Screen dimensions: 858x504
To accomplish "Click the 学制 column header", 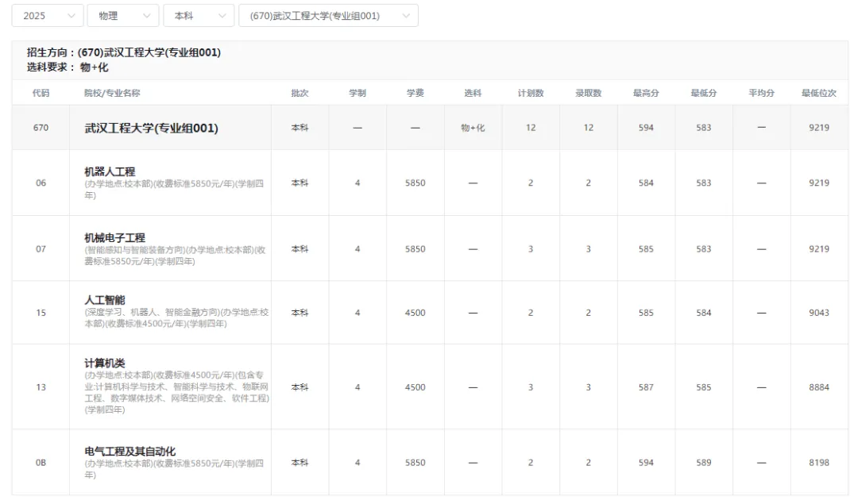I will 357,93.
